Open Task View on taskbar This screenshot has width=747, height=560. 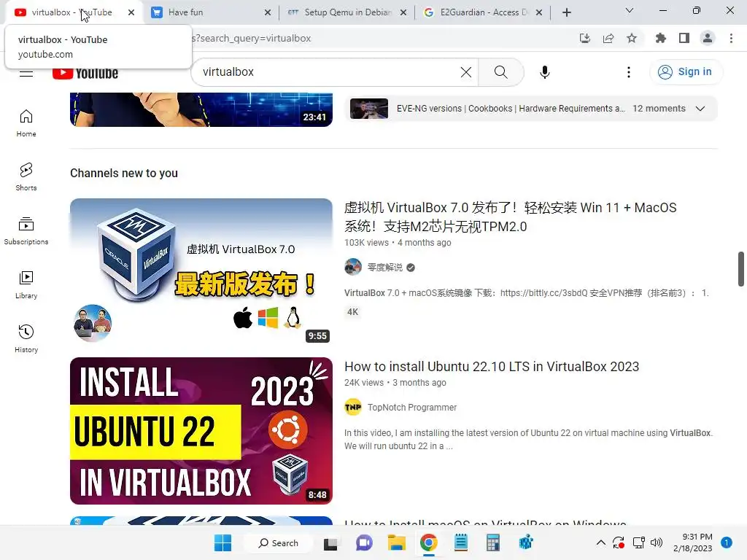click(330, 542)
